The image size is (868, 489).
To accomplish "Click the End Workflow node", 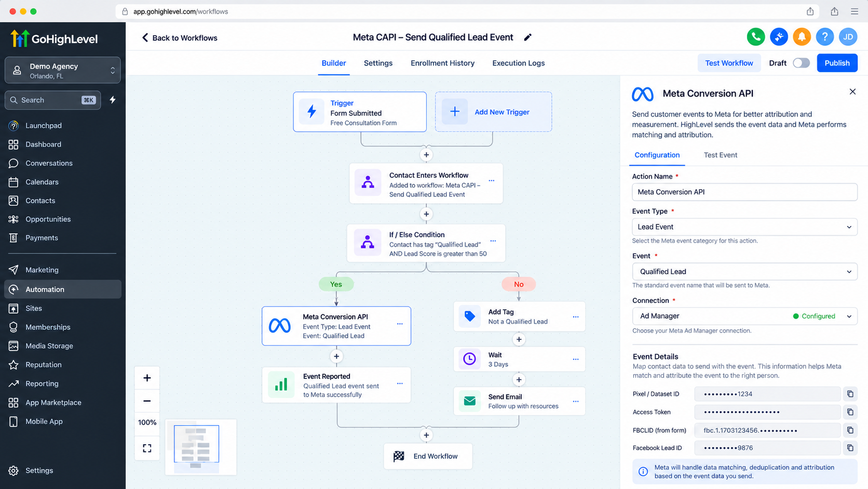I will 428,456.
